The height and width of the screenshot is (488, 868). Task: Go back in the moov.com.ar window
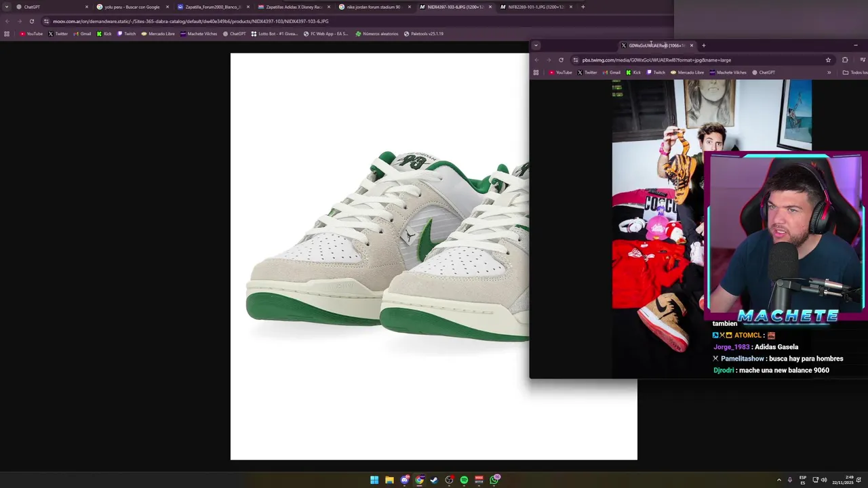pos(7,21)
